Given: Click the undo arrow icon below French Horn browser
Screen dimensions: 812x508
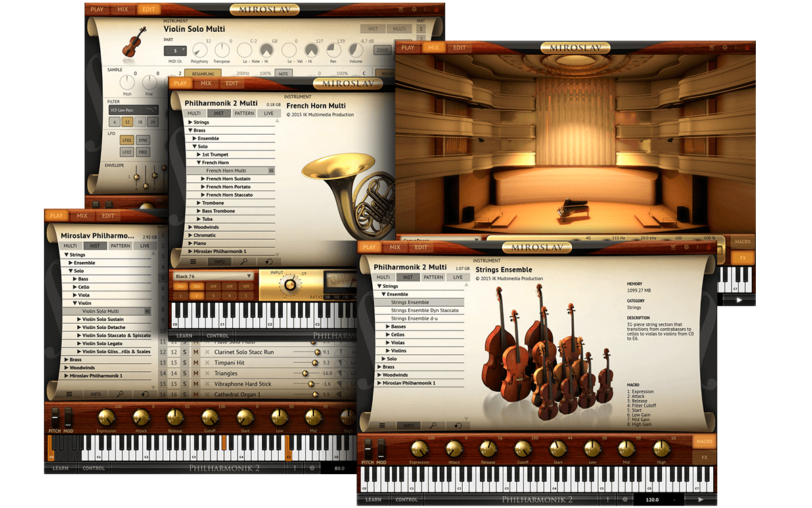Looking at the screenshot, I should 269,261.
